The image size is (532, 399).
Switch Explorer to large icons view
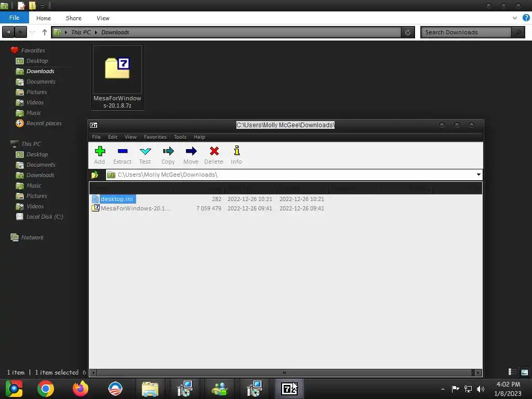coord(525,372)
